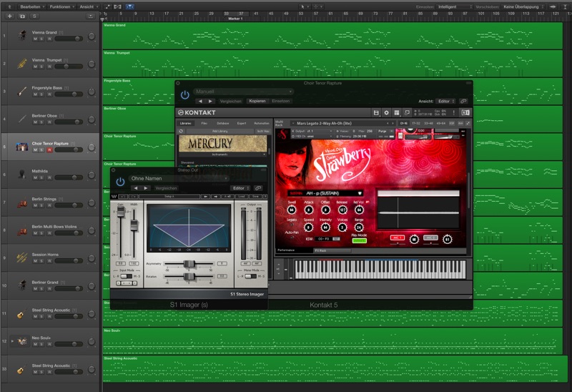This screenshot has width=572, height=392.
Task: Open Kontakt Database tab
Action: click(x=222, y=123)
